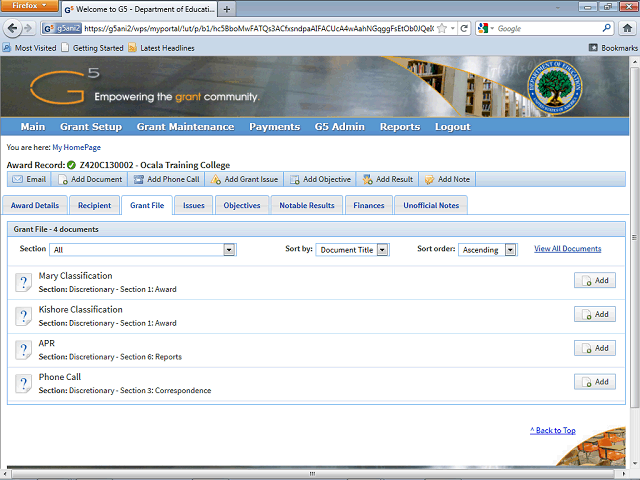This screenshot has height=480, width=640.
Task: Open the View All Documents link
Action: (x=567, y=249)
